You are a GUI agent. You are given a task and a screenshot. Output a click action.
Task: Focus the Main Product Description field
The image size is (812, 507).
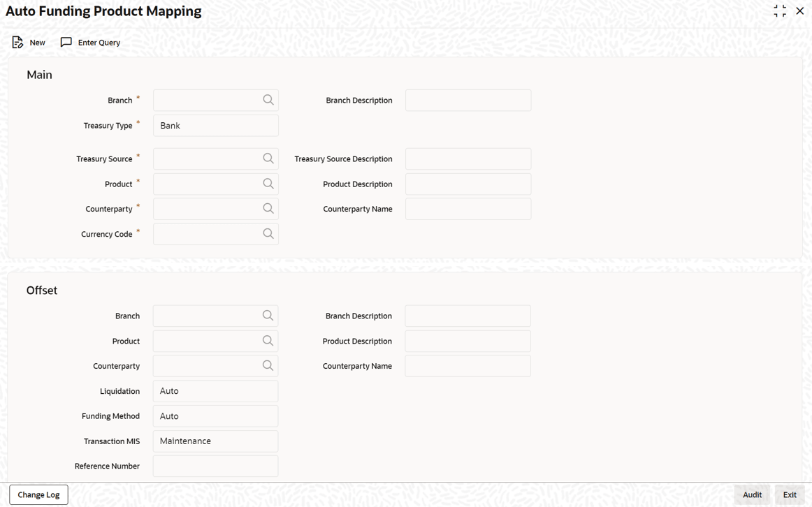tap(468, 184)
